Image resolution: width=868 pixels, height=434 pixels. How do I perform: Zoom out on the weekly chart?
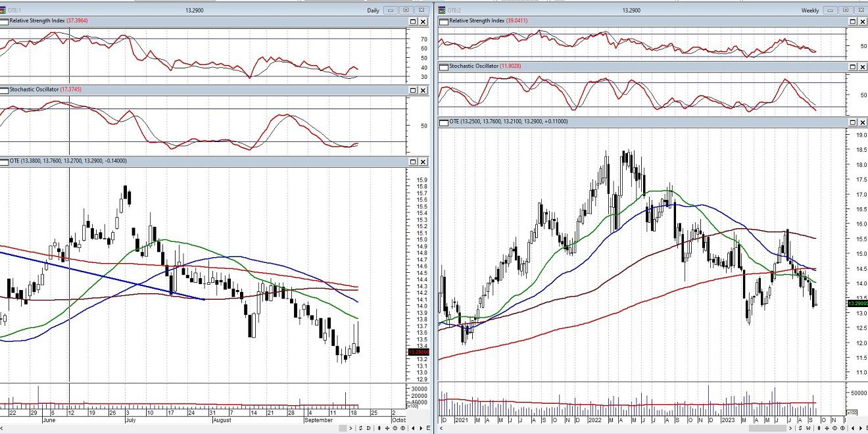pos(834,428)
